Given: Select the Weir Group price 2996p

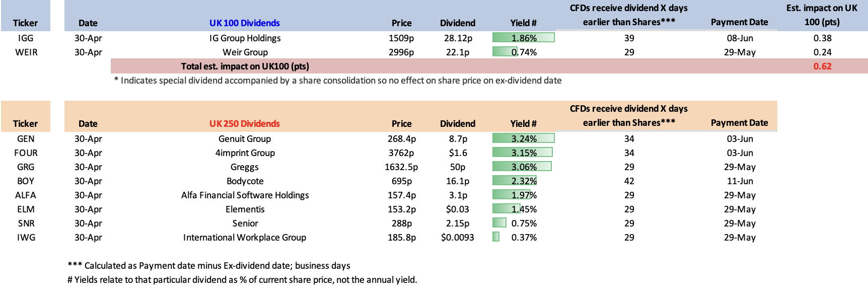Looking at the screenshot, I should tap(401, 52).
